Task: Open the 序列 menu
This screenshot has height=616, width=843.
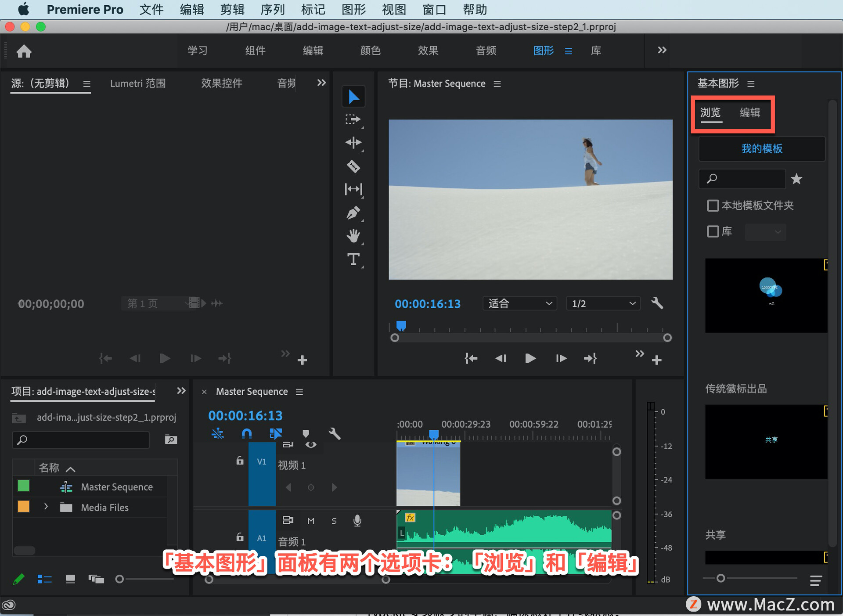Action: click(x=273, y=9)
